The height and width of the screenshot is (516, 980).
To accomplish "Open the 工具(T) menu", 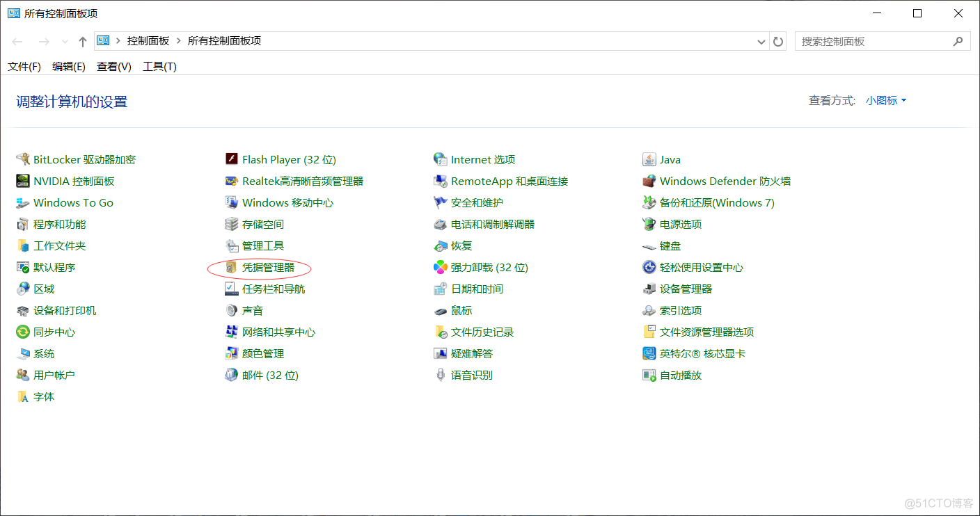I will coord(159,66).
